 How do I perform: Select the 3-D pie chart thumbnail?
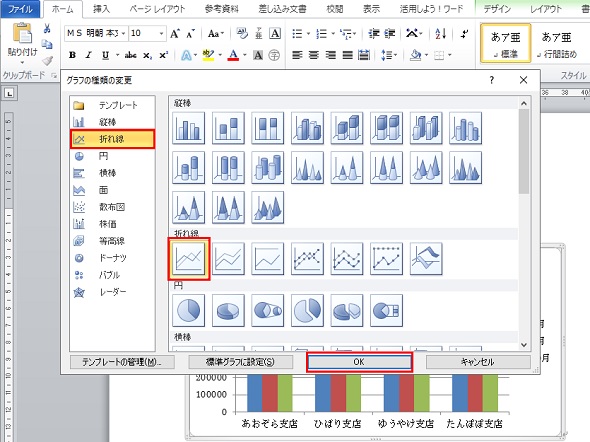(228, 310)
